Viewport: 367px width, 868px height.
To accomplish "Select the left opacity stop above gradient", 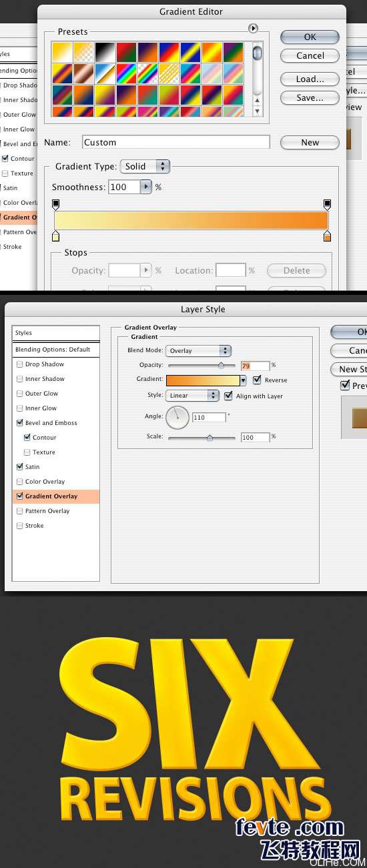I will click(55, 203).
